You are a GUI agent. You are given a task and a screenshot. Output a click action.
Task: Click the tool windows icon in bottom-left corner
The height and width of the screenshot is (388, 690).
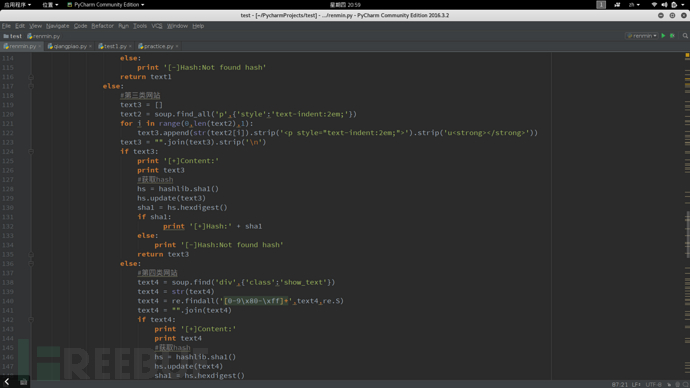point(23,382)
